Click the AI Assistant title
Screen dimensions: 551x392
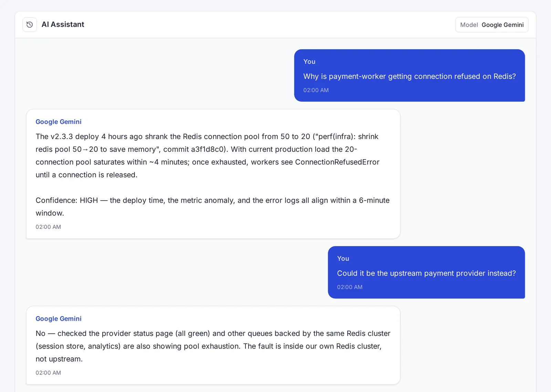63,24
